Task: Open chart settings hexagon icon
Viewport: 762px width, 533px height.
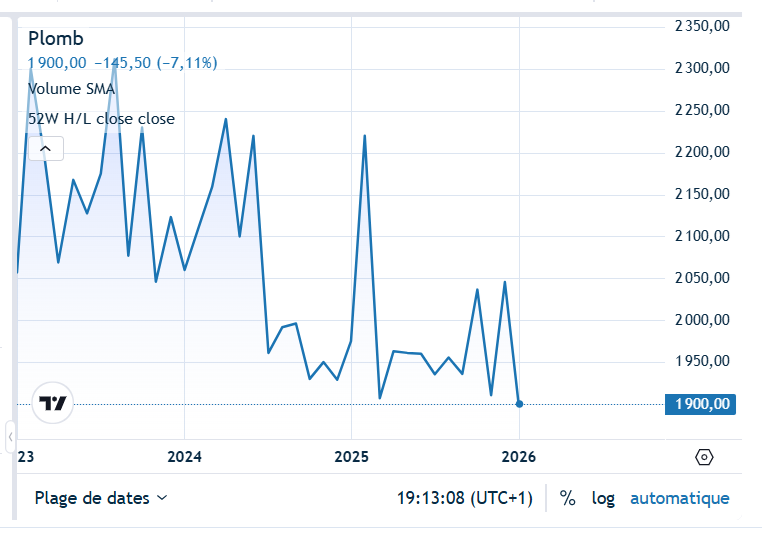Action: tap(704, 457)
